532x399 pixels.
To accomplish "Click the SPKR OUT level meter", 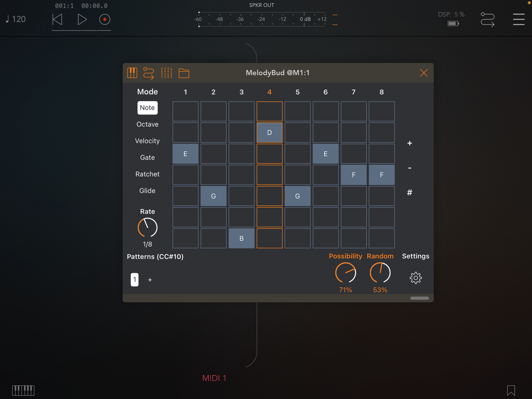I will coord(262,19).
